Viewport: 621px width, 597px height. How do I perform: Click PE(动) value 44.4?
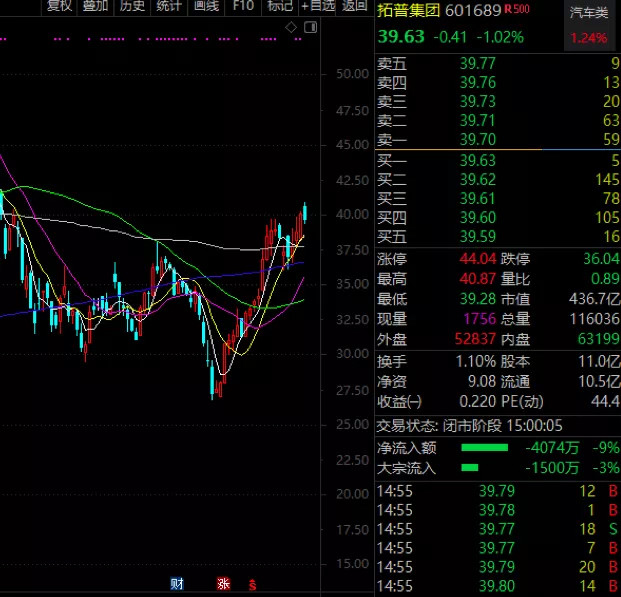point(606,402)
